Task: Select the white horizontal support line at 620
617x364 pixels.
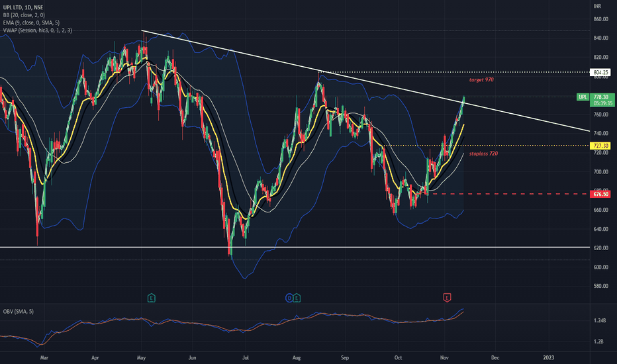Action: point(295,247)
